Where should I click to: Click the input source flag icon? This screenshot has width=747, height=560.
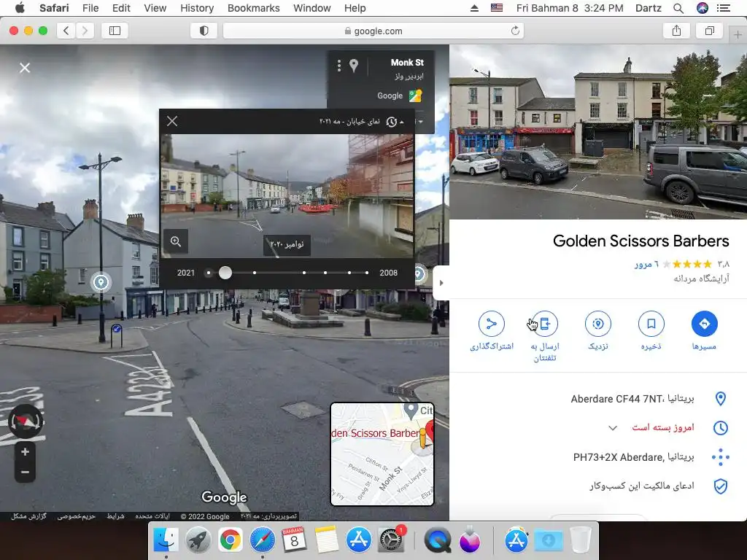coord(496,8)
